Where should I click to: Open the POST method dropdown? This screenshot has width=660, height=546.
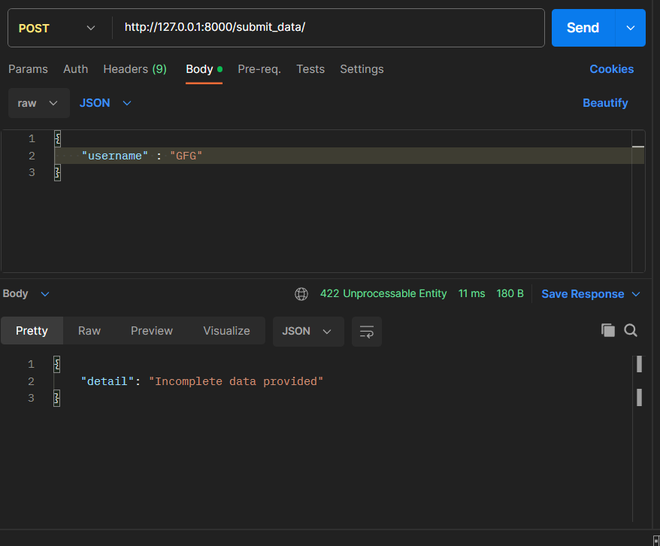pos(57,28)
